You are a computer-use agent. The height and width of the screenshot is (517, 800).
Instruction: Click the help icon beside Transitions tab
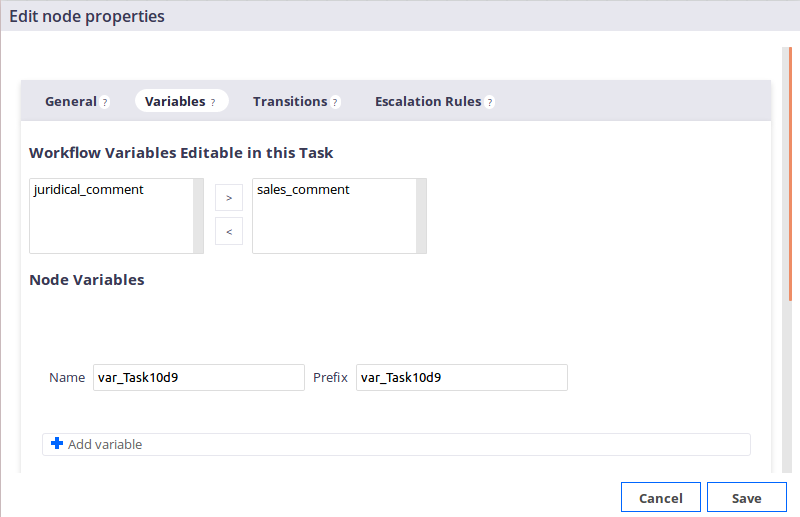click(335, 102)
